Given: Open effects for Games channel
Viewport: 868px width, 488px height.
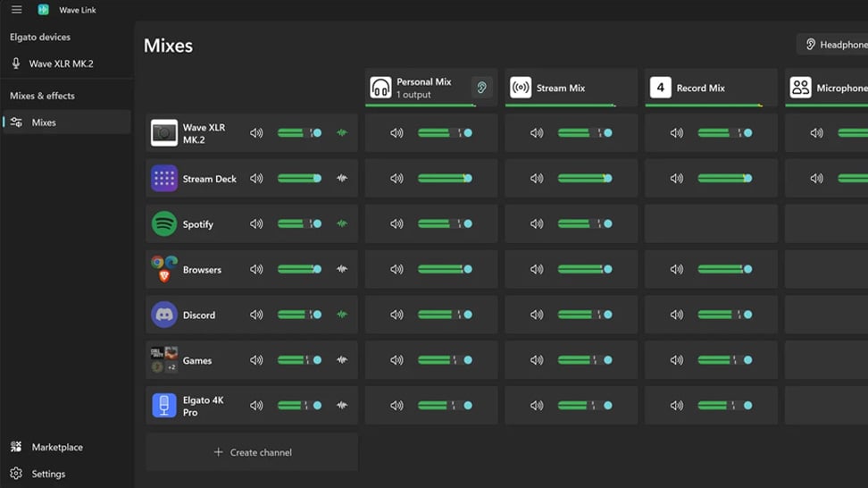Looking at the screenshot, I should pyautogui.click(x=342, y=360).
